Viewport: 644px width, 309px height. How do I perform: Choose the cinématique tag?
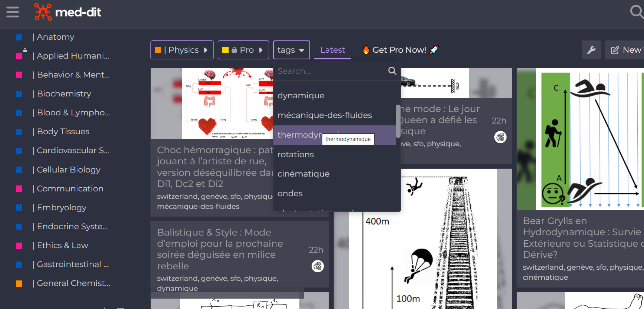303,174
